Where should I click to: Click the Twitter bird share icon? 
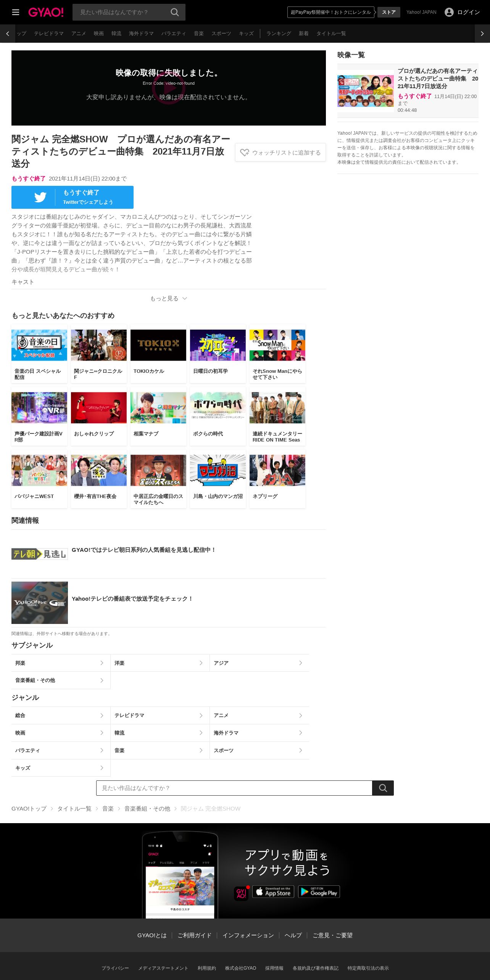pos(40,197)
